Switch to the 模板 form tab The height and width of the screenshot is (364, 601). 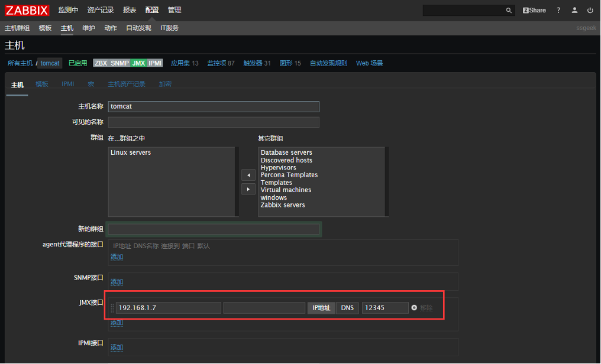(42, 84)
